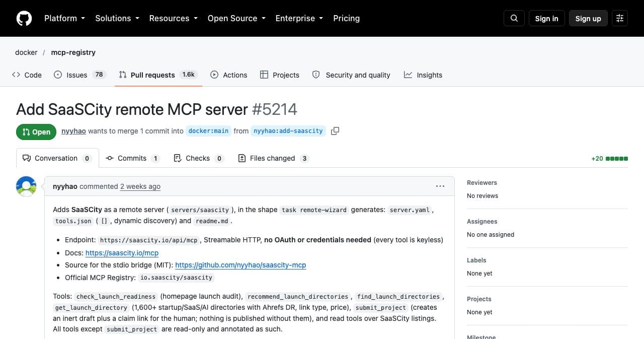Open the appearance settings icon

click(x=620, y=18)
